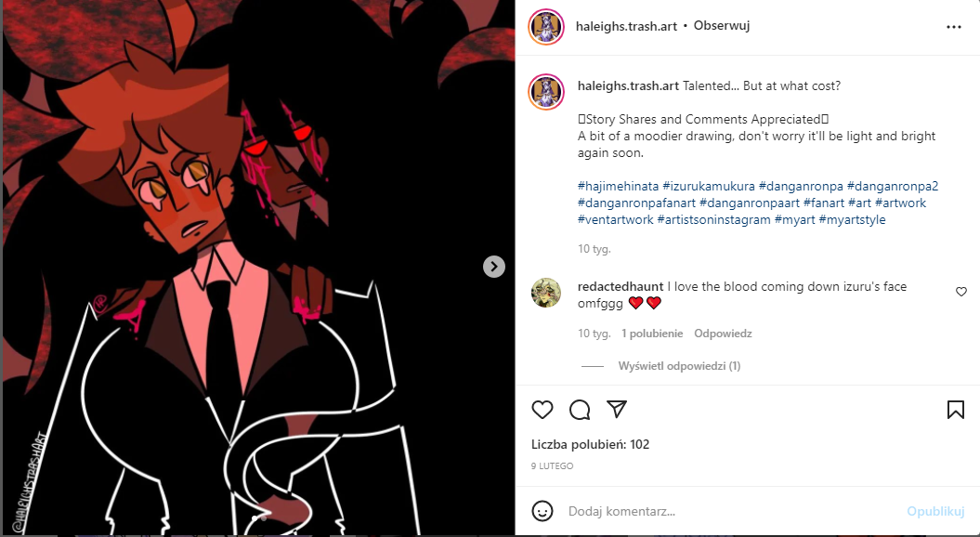The width and height of the screenshot is (980, 537).
Task: Focus the Dodaj komentarz input field
Action: [x=731, y=511]
